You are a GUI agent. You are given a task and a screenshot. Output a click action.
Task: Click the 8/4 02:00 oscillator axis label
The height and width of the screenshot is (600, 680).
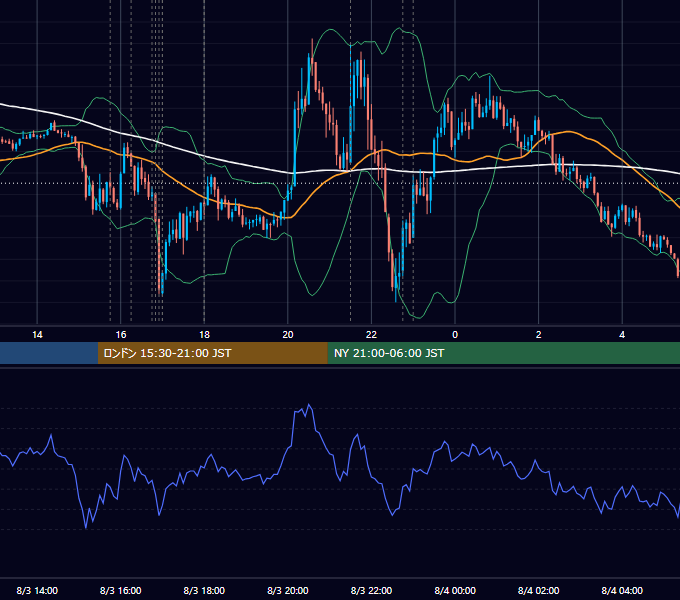pos(539,590)
